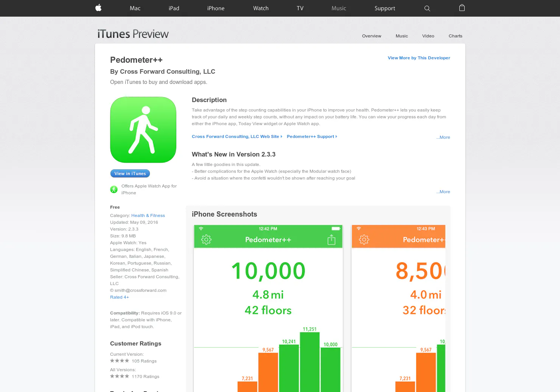Image resolution: width=560 pixels, height=392 pixels.
Task: Click the orange 8,500 steps screenshot
Action: click(398, 308)
